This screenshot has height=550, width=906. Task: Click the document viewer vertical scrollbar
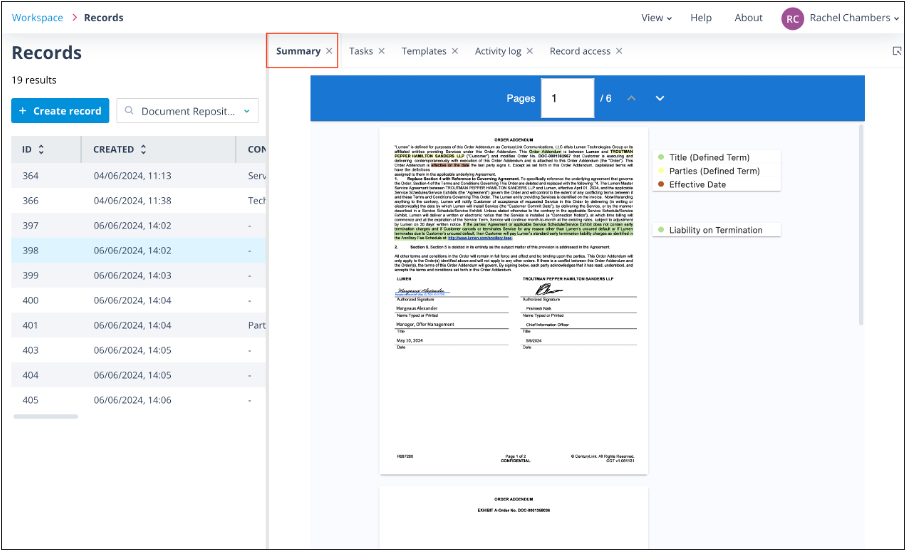(x=860, y=225)
